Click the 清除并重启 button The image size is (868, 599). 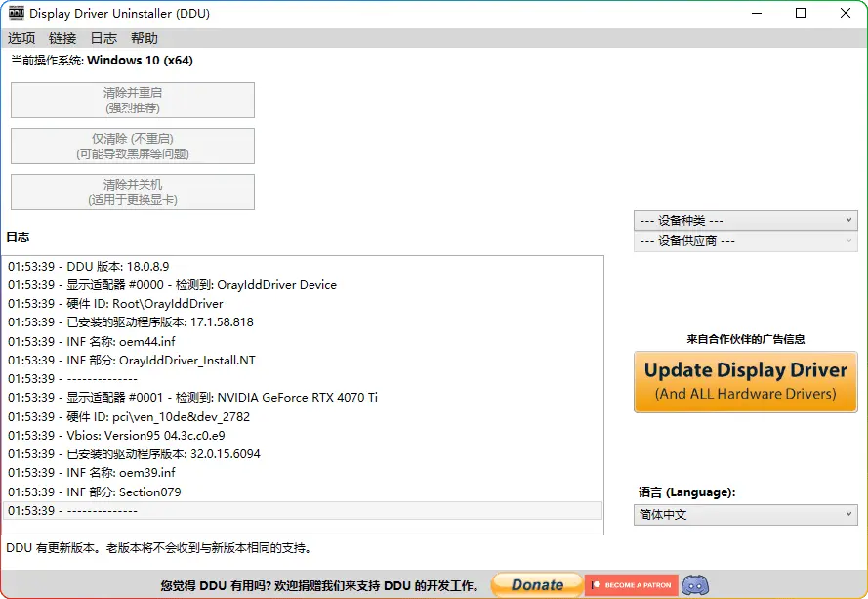(133, 100)
